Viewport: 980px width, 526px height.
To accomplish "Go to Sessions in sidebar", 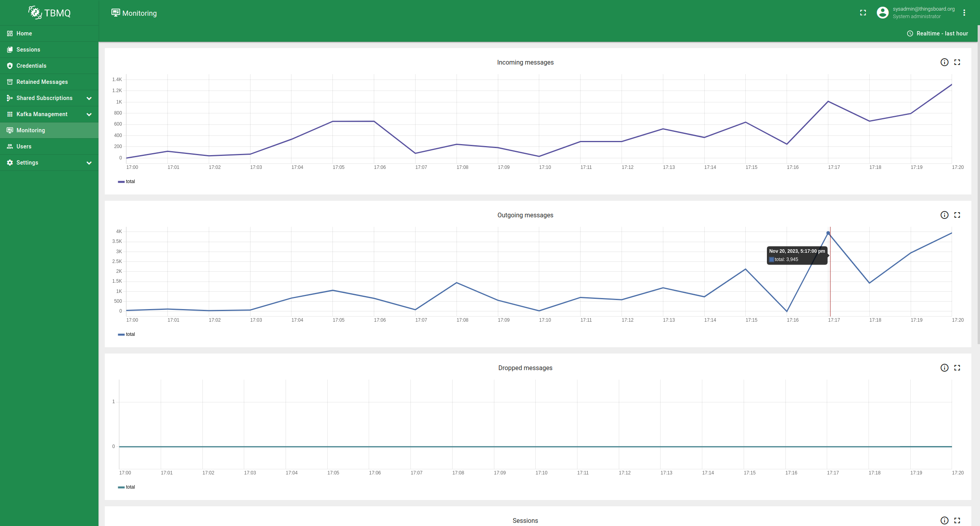I will tap(28, 50).
